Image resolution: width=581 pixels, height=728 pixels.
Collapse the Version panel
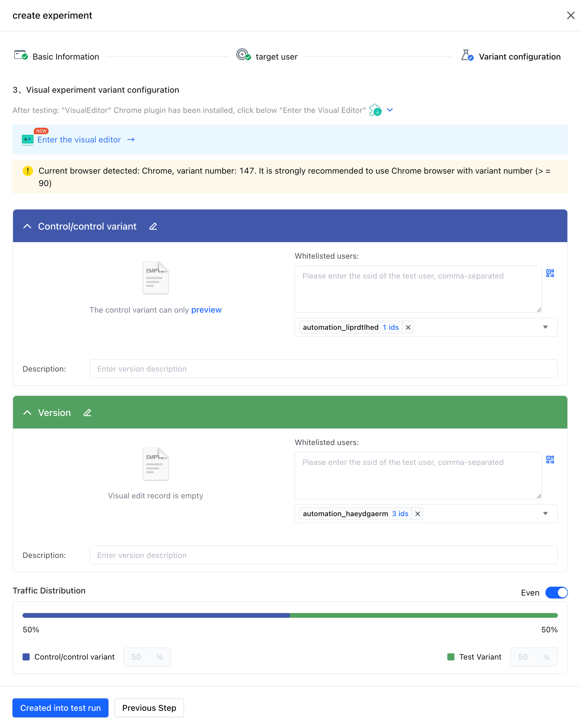pos(27,413)
